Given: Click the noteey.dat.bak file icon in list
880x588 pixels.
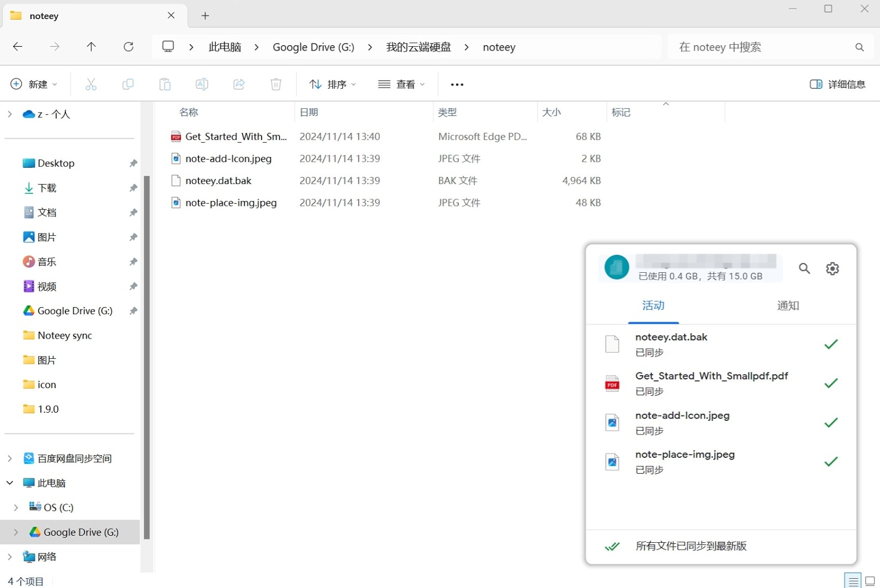Looking at the screenshot, I should click(176, 181).
